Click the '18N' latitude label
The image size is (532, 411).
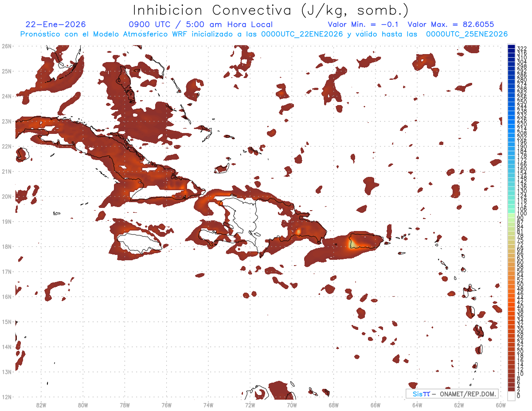[x=7, y=246]
